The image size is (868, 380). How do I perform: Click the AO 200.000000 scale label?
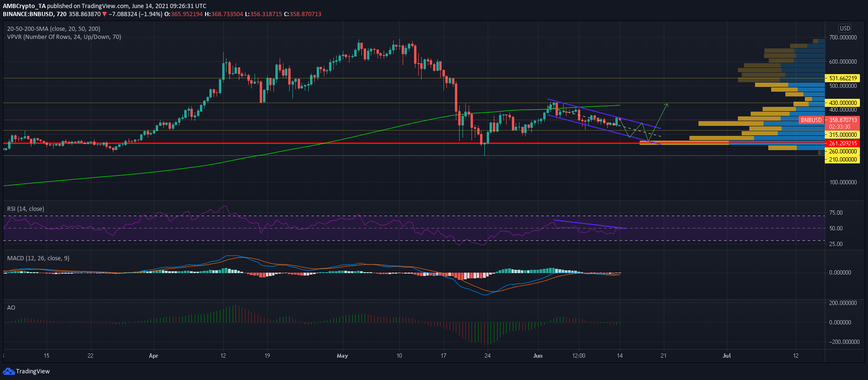[x=843, y=303]
